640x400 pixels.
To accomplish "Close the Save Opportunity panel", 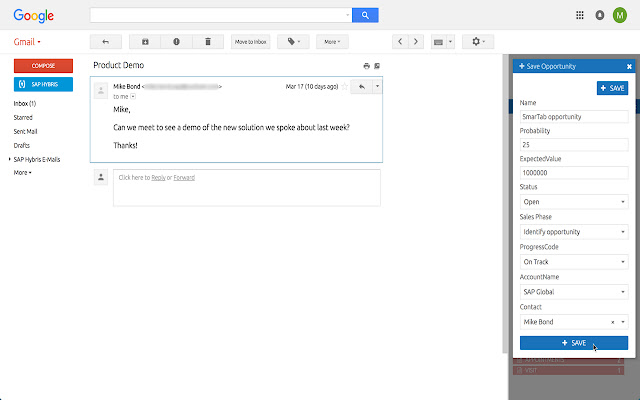I will tap(629, 66).
